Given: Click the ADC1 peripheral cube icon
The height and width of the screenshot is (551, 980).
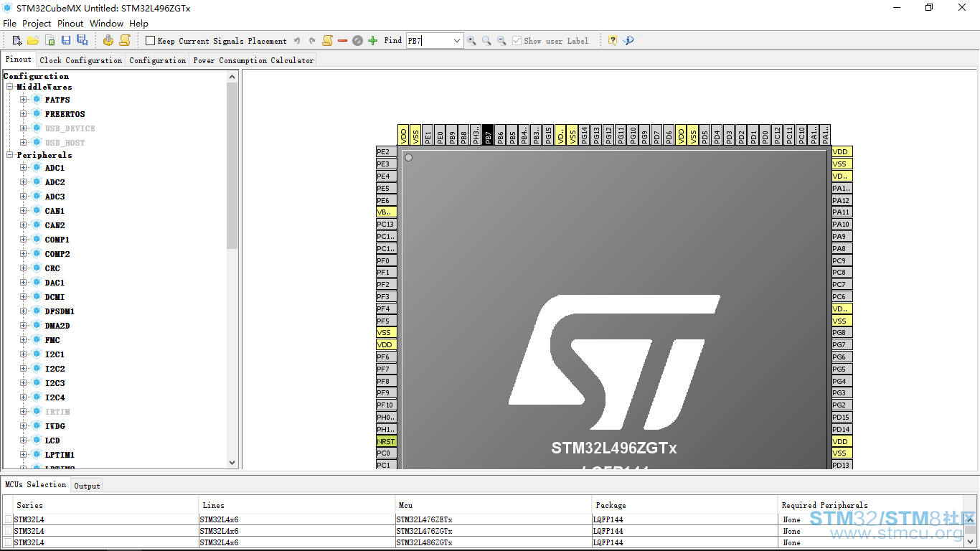Looking at the screenshot, I should point(37,168).
